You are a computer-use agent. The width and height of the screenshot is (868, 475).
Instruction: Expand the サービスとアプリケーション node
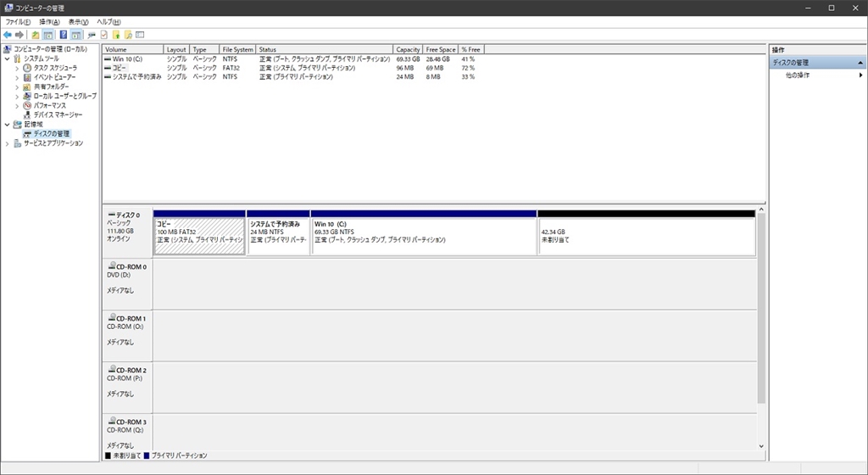point(7,142)
